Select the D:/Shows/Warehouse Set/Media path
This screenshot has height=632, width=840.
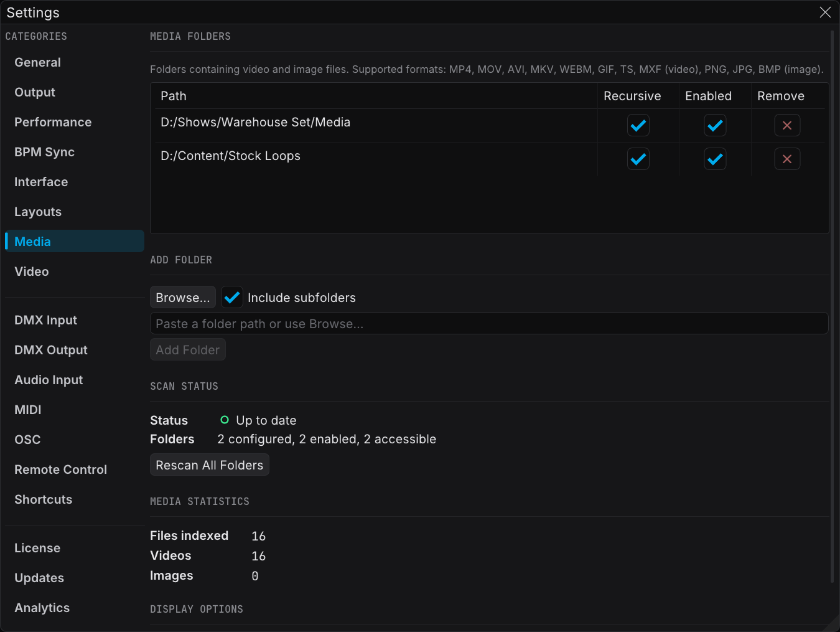click(255, 122)
